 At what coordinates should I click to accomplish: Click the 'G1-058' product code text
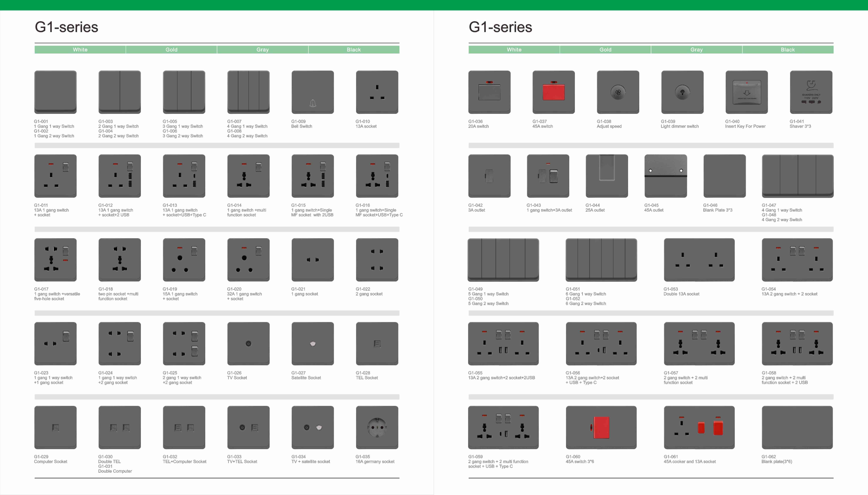tap(769, 373)
